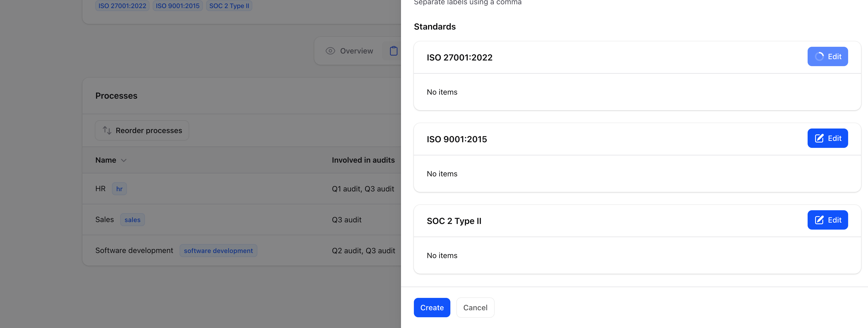
Task: Click the loading spinner on ISO 27001:2022 Edit
Action: [819, 57]
